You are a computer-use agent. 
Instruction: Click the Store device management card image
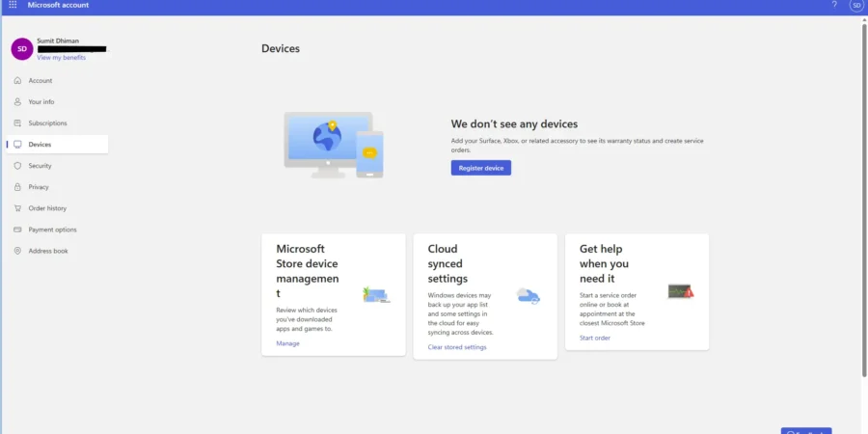pos(376,294)
